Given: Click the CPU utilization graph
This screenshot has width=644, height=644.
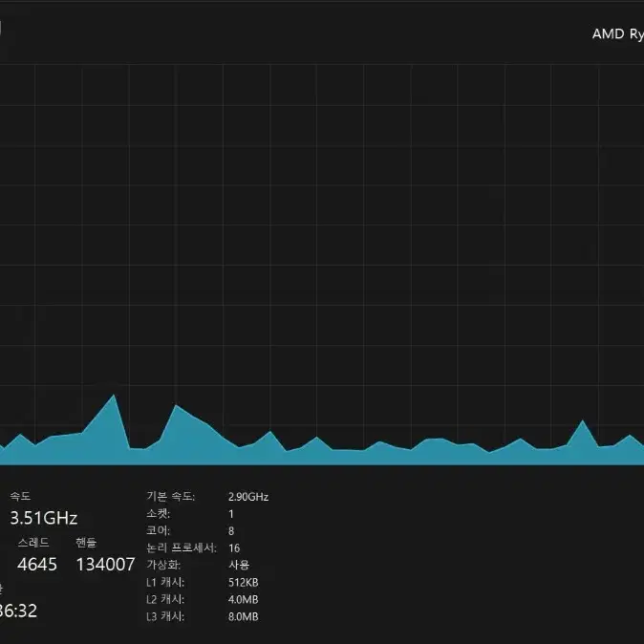Looking at the screenshot, I should click(322, 265).
